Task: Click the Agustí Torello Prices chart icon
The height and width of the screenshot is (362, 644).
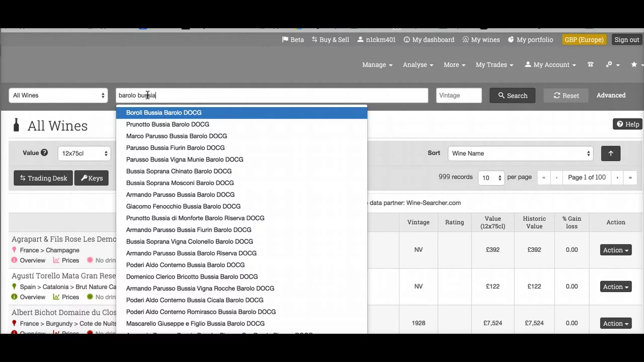Action: (56, 297)
